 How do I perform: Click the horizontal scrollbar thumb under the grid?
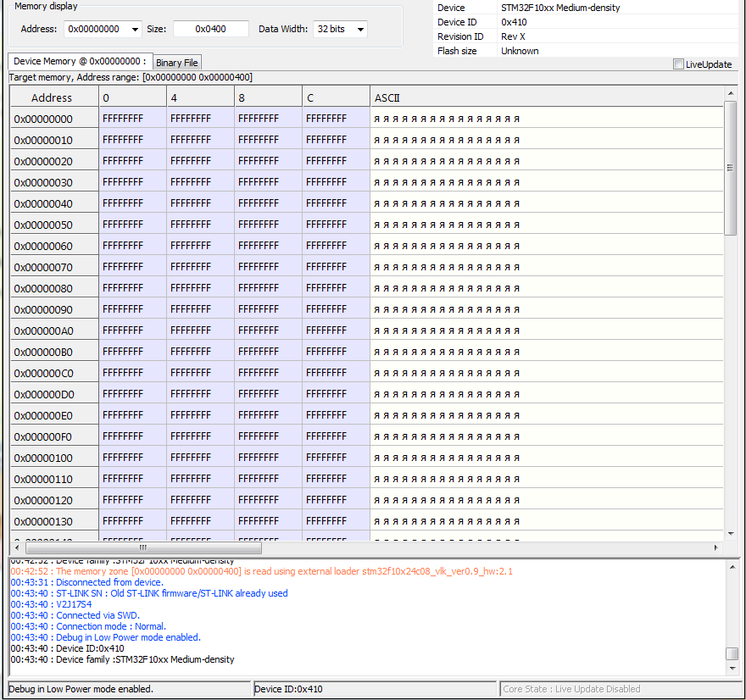pyautogui.click(x=142, y=547)
